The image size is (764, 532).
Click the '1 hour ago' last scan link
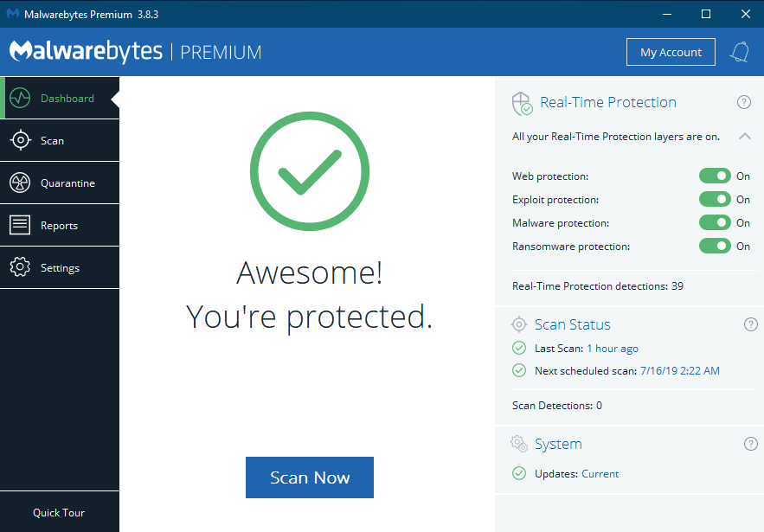[x=613, y=349]
